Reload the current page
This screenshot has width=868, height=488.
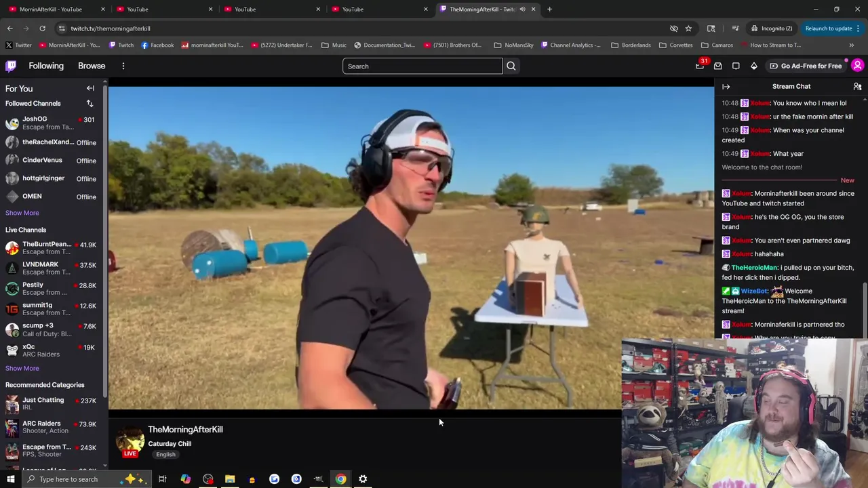pyautogui.click(x=42, y=28)
